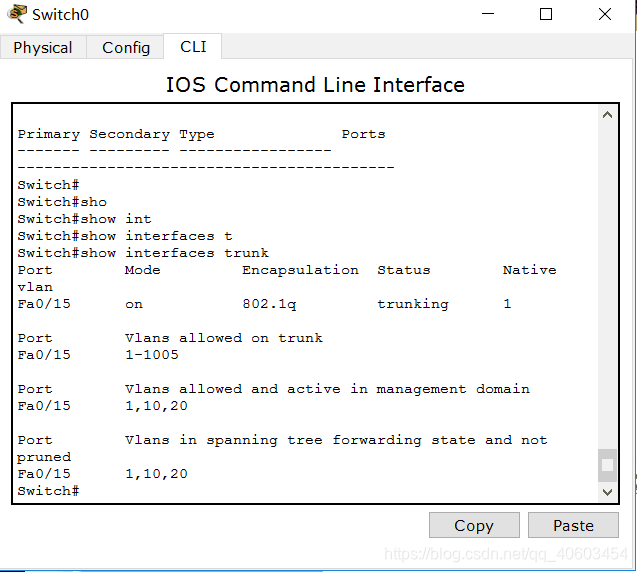Click the CLI scrollbar up arrow
637x572 pixels.
[607, 115]
